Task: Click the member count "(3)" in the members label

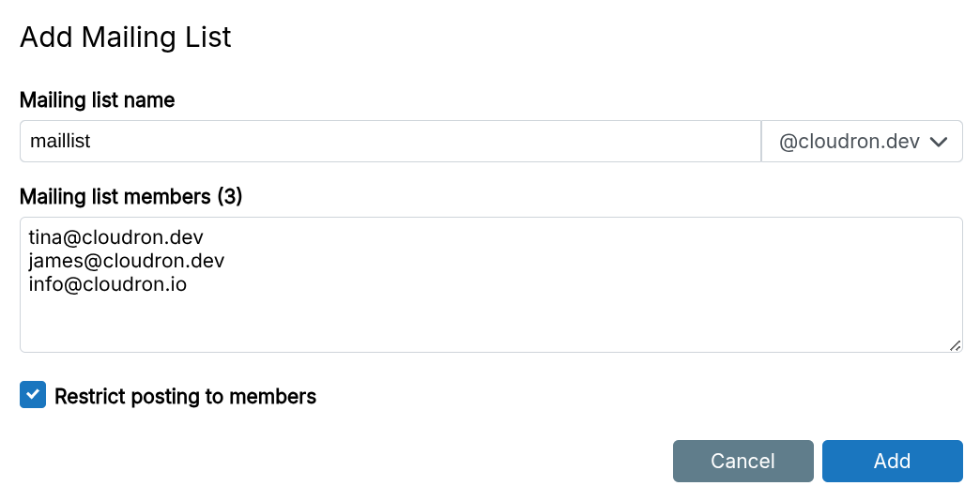Action: click(x=230, y=197)
